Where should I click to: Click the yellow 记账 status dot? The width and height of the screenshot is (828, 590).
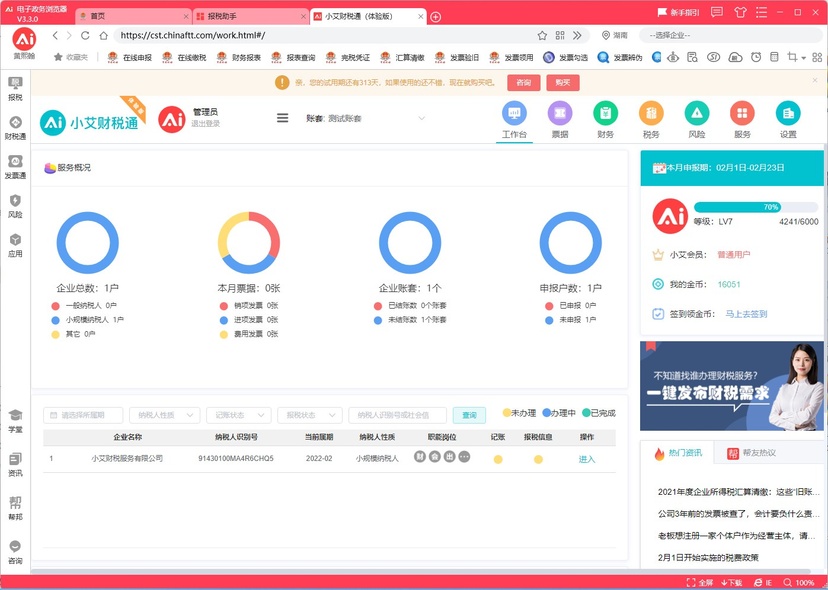(498, 459)
